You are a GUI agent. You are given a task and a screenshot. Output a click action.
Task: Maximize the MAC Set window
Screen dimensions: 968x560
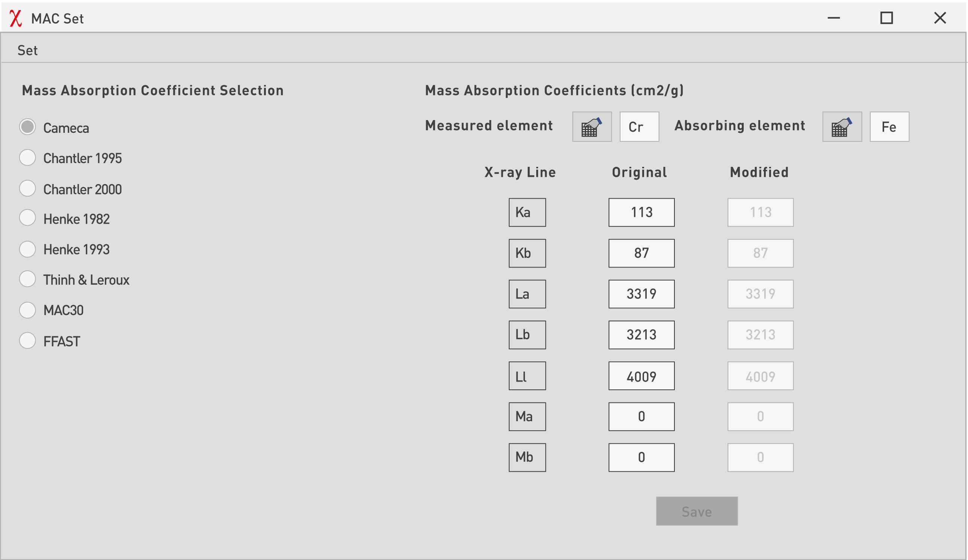pyautogui.click(x=886, y=18)
